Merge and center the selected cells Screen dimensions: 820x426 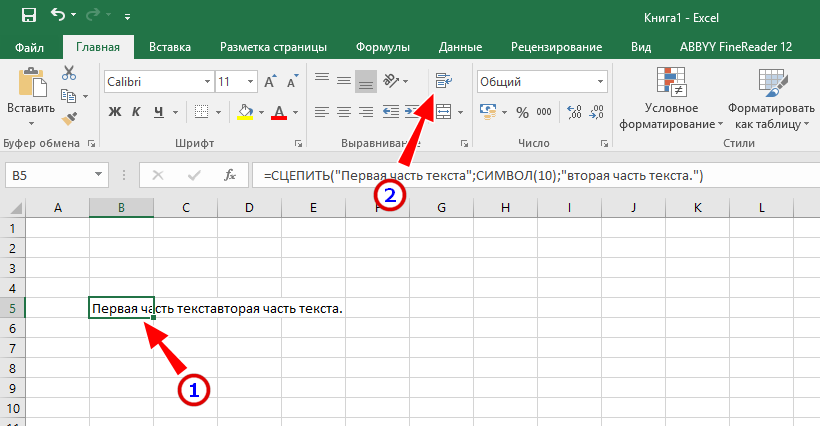click(443, 111)
